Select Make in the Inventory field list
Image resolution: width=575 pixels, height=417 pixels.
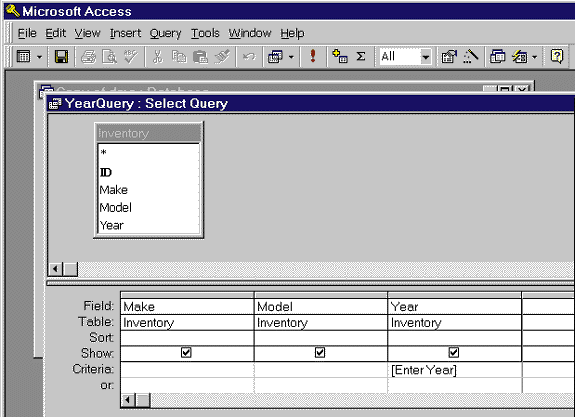pyautogui.click(x=149, y=190)
